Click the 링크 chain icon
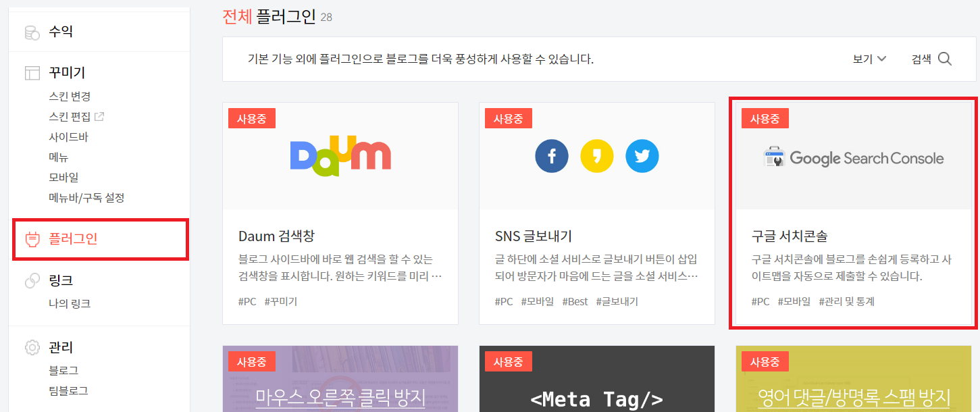This screenshot has width=980, height=412. (x=32, y=280)
